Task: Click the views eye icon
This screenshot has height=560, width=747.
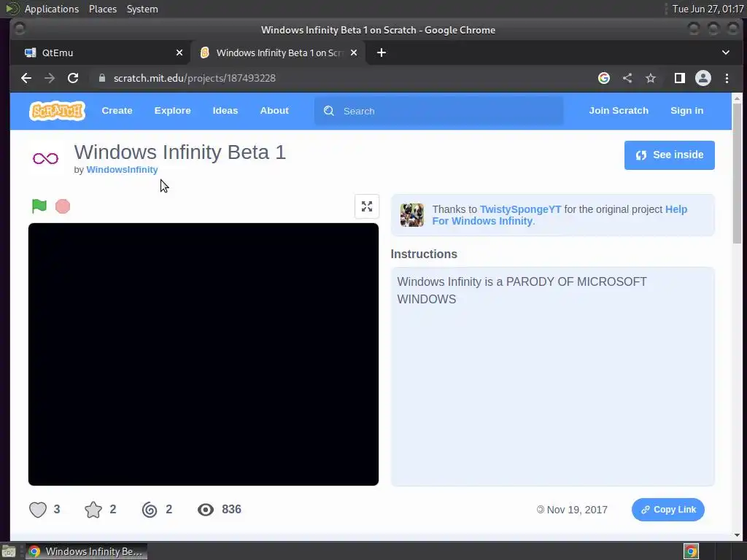Action: (206, 510)
